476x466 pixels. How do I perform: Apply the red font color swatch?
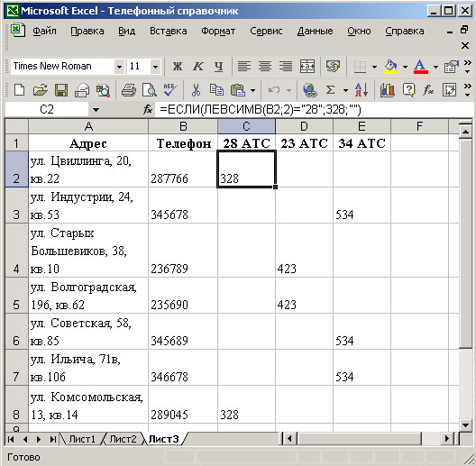(420, 67)
